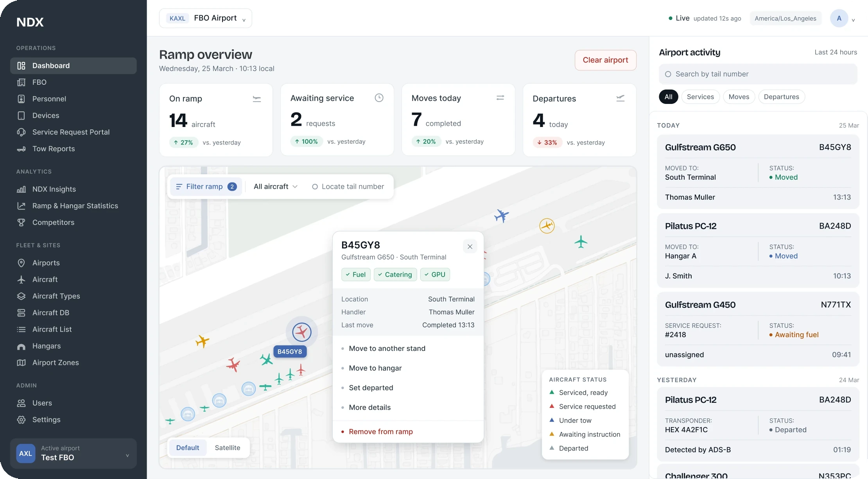Image resolution: width=868 pixels, height=479 pixels.
Task: Click the Search by tail number field
Action: (758, 74)
